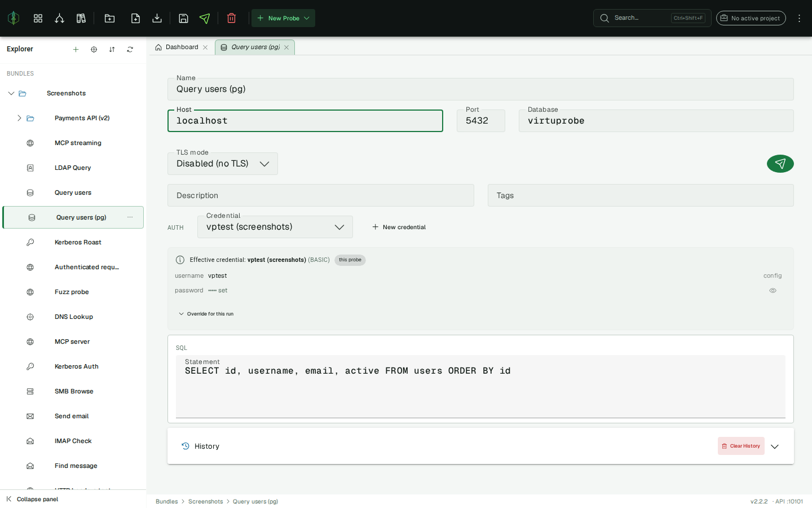
Task: Expand the History section chevron
Action: click(x=775, y=446)
